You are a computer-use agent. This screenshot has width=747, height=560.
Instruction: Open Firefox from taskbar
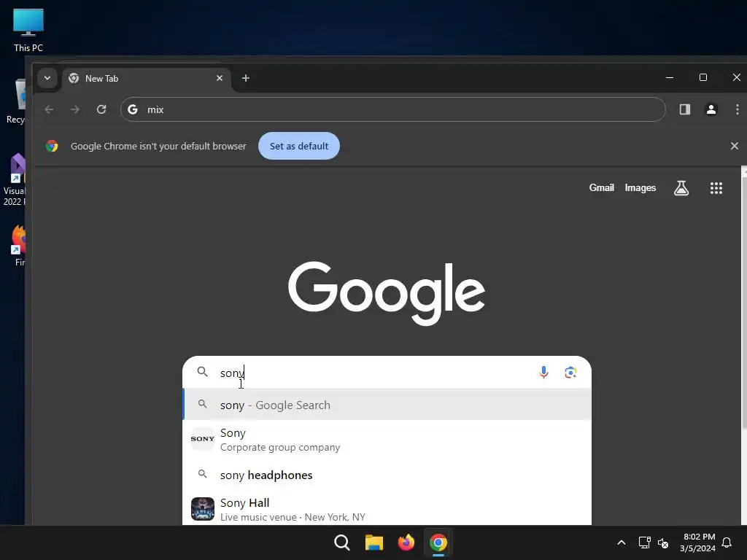coord(406,542)
